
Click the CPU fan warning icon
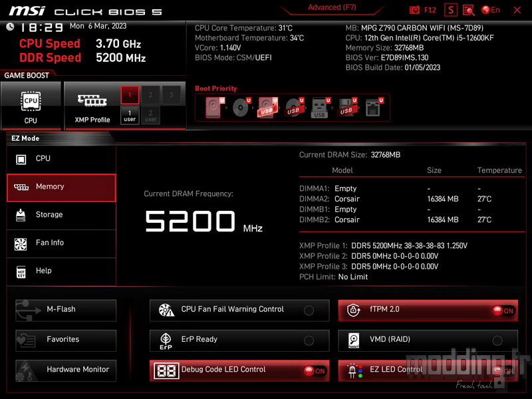(x=166, y=310)
